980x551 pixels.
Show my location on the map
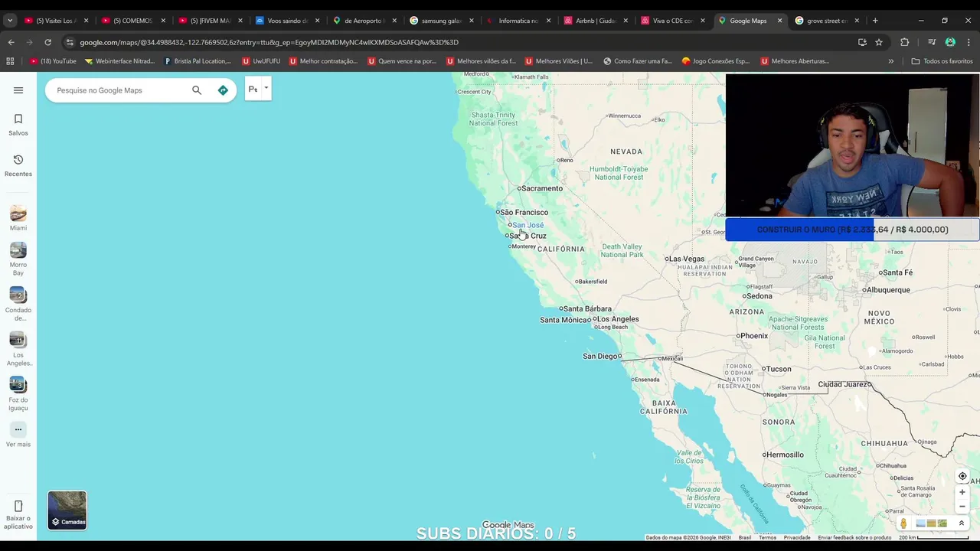point(962,476)
